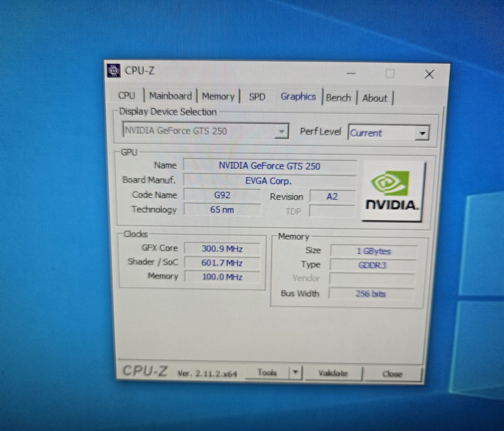
Task: Click the Close button at bottom
Action: point(392,374)
